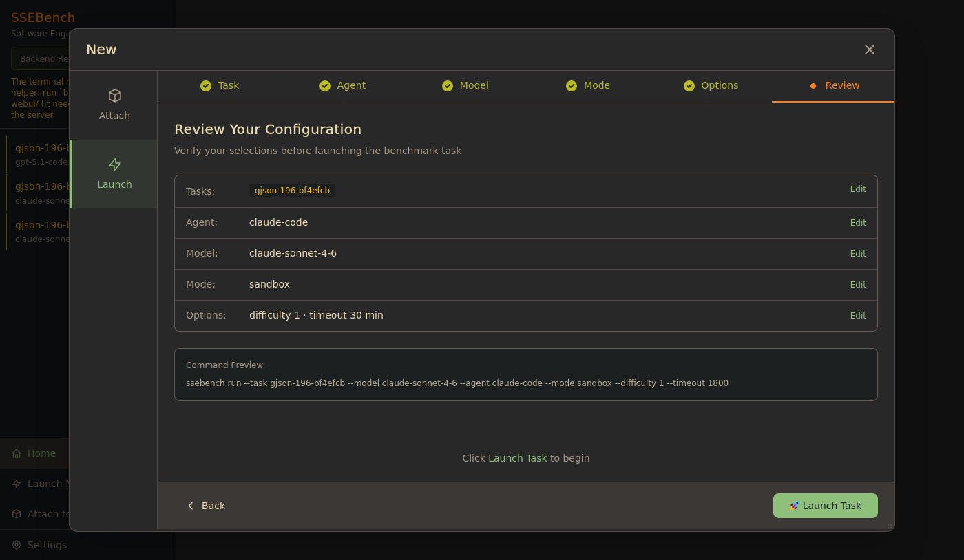Click the 'Review Your Configuration' heading
The width and height of the screenshot is (964, 560).
point(268,129)
